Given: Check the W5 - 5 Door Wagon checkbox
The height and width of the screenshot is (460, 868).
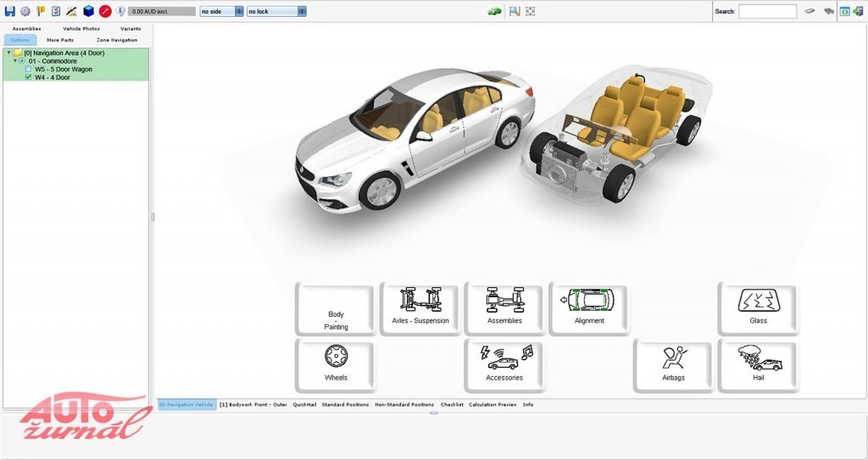Looking at the screenshot, I should pyautogui.click(x=28, y=69).
